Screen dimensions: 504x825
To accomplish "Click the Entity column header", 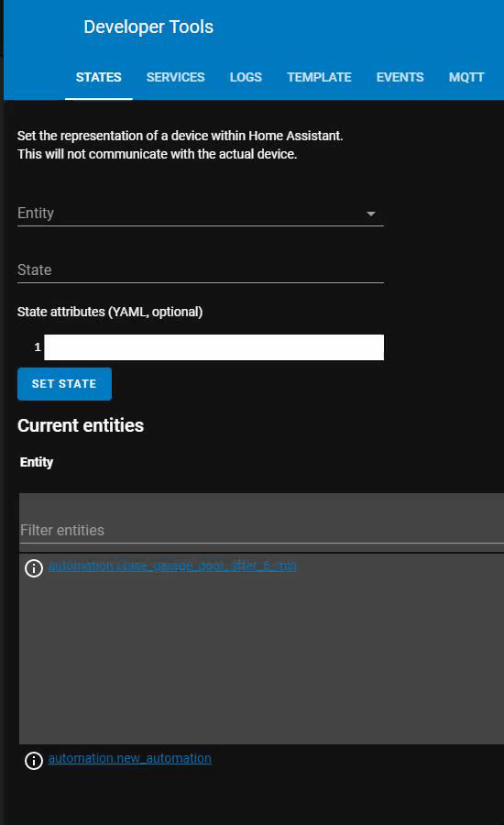I will [x=37, y=462].
